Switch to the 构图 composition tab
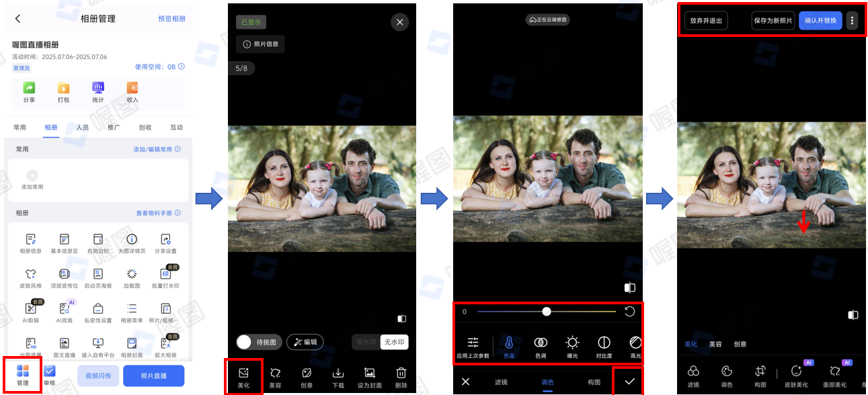The width and height of the screenshot is (868, 395). click(594, 382)
